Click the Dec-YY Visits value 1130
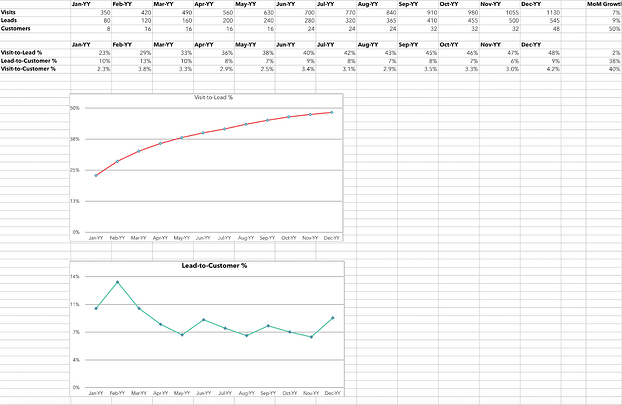This screenshot has width=622, height=405. point(550,12)
